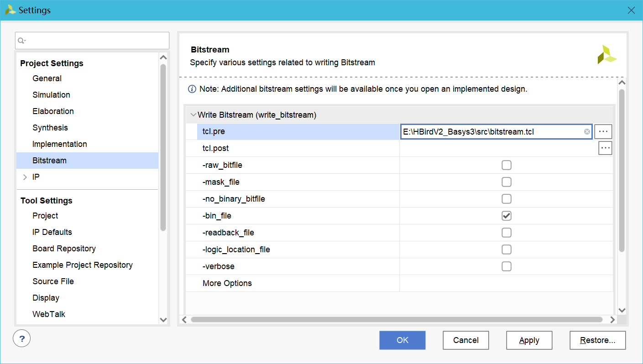Open Project tool settings
Viewport: 643px width, 364px height.
[45, 216]
